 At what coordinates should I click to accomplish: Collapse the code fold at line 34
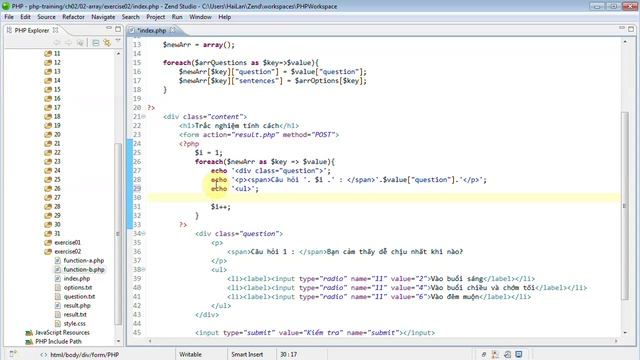144,233
